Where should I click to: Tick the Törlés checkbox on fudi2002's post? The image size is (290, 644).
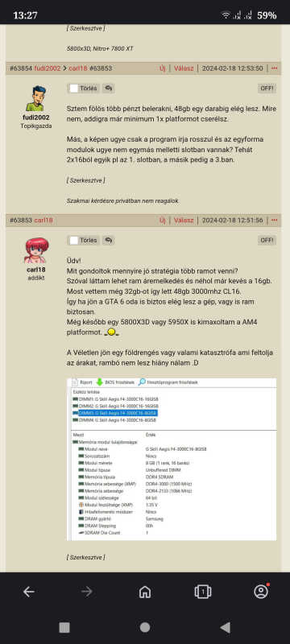(73, 89)
